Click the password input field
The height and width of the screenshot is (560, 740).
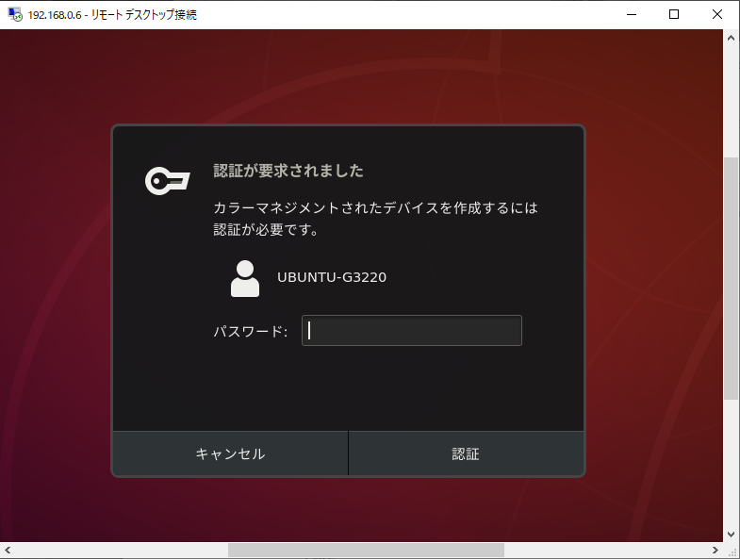click(x=412, y=331)
